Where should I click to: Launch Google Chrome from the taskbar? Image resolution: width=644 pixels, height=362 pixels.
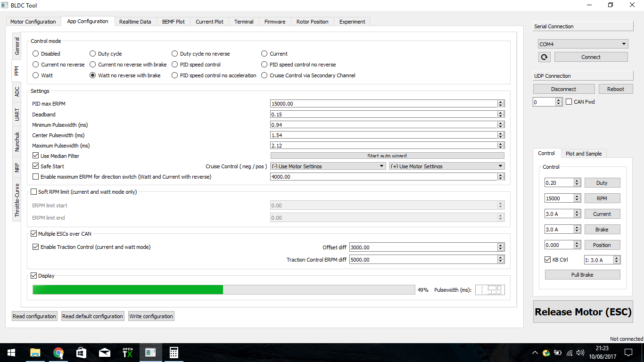coord(58,353)
